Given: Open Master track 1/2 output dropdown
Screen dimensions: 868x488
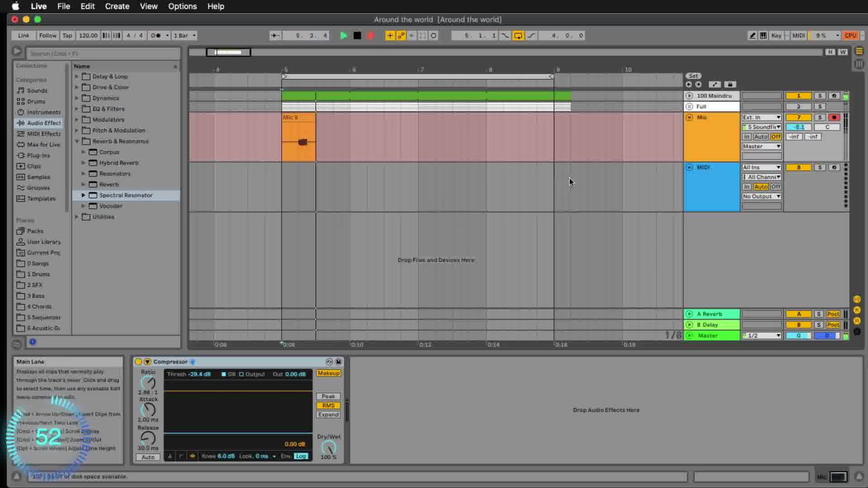Looking at the screenshot, I should 761,336.
